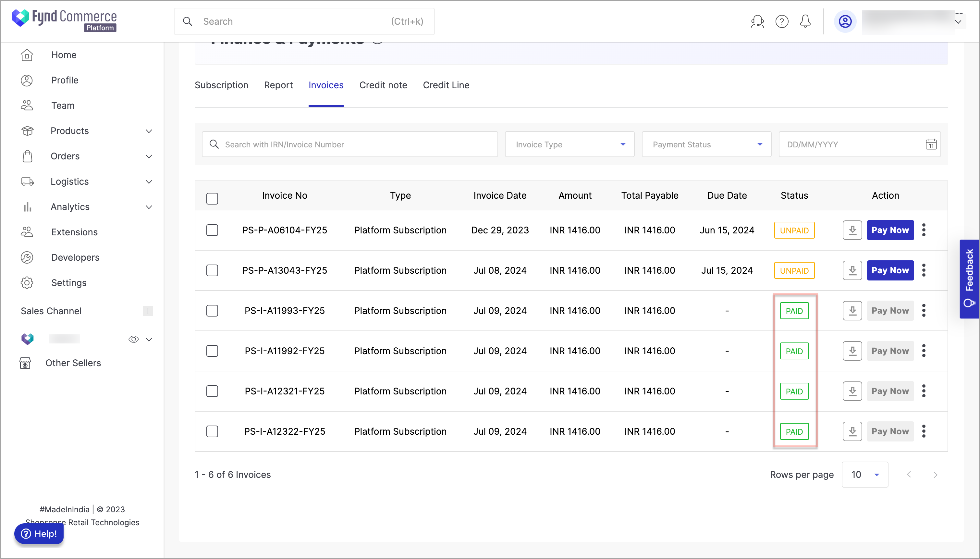Click the help question mark icon
This screenshot has width=980, height=559.
pyautogui.click(x=782, y=21)
